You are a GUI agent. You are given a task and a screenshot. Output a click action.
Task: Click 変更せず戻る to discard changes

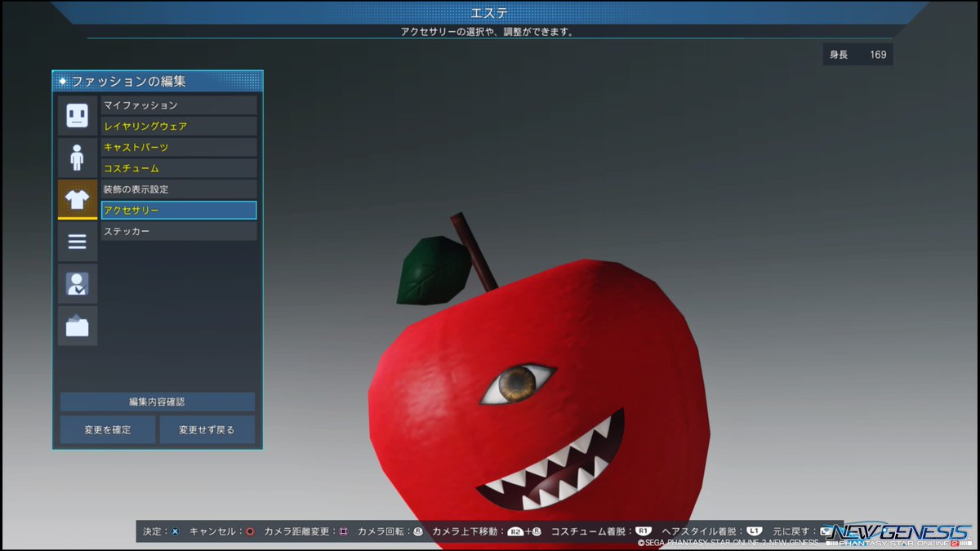coord(207,429)
